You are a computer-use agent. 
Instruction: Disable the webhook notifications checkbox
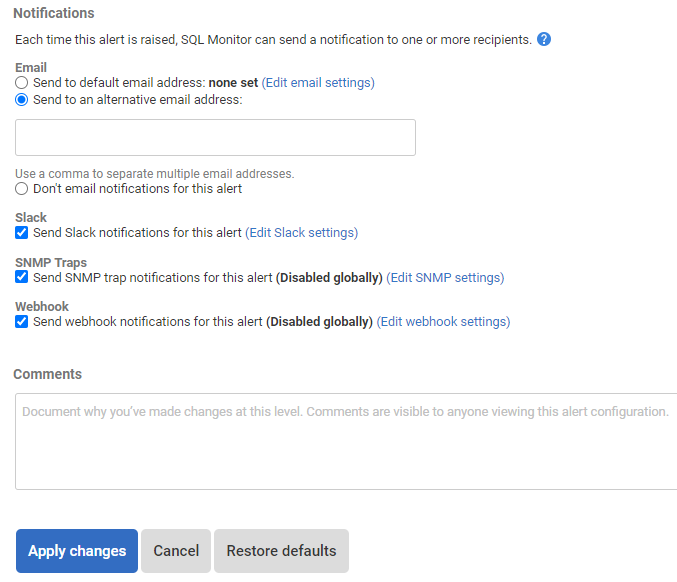pos(21,322)
